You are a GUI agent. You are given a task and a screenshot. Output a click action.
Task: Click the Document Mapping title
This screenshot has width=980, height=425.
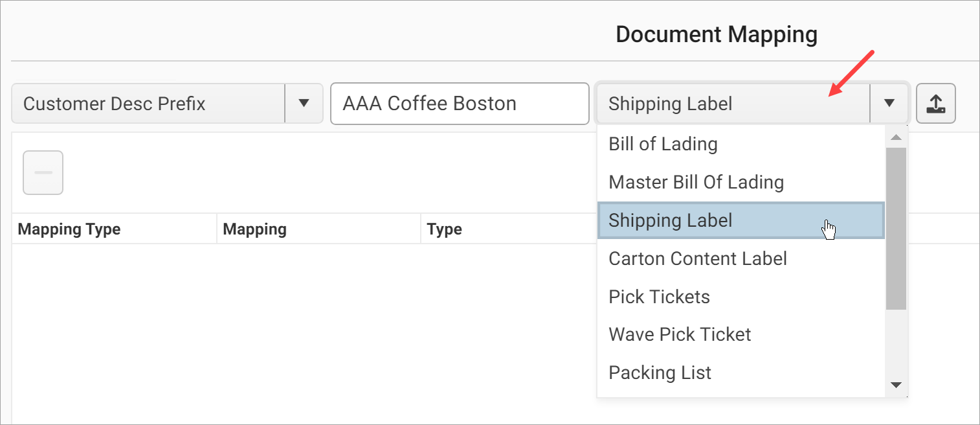click(x=717, y=34)
